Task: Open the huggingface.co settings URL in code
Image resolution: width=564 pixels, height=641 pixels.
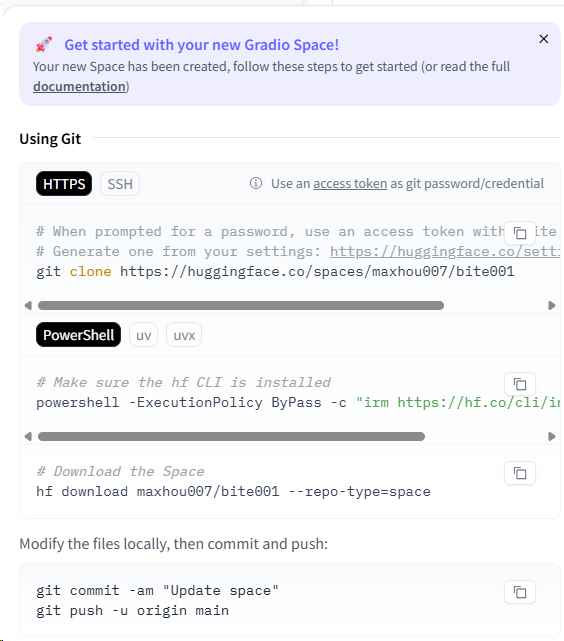Action: tap(445, 252)
